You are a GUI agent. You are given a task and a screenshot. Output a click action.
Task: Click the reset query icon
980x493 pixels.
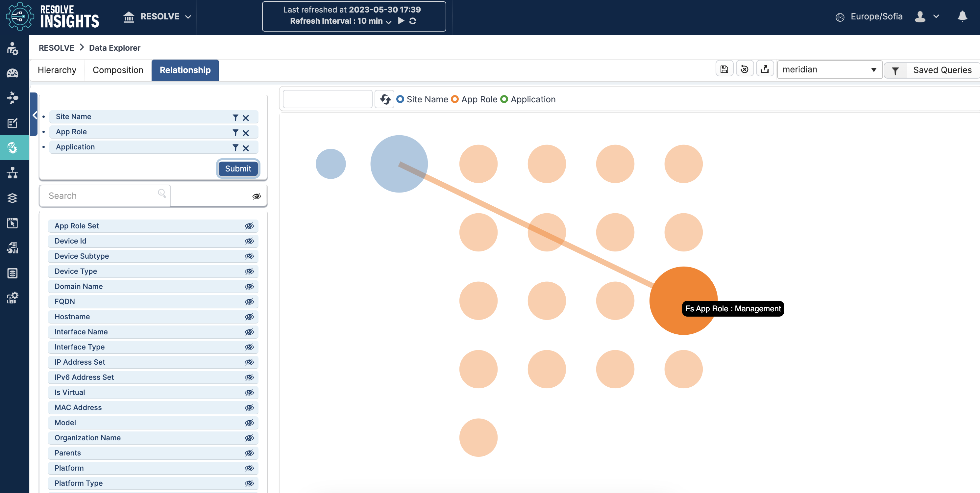[745, 69]
